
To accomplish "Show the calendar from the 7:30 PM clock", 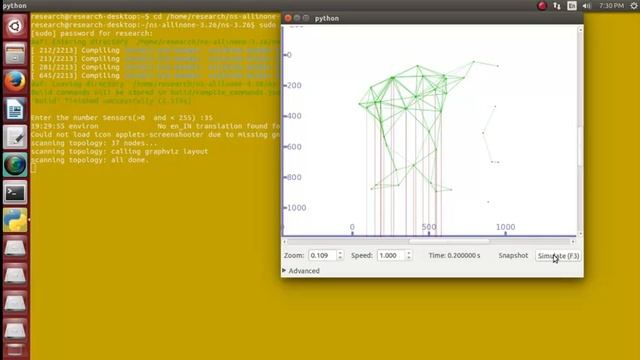I will (611, 6).
